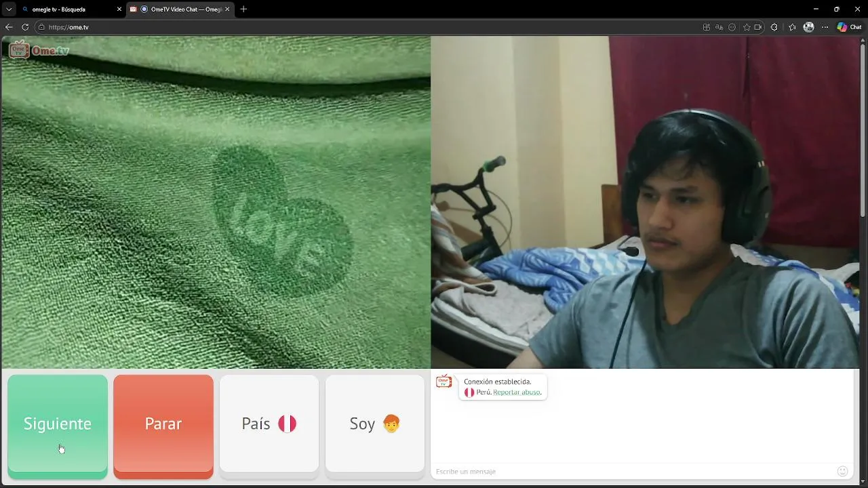Go back to previous page
The height and width of the screenshot is (488, 868).
(9, 27)
